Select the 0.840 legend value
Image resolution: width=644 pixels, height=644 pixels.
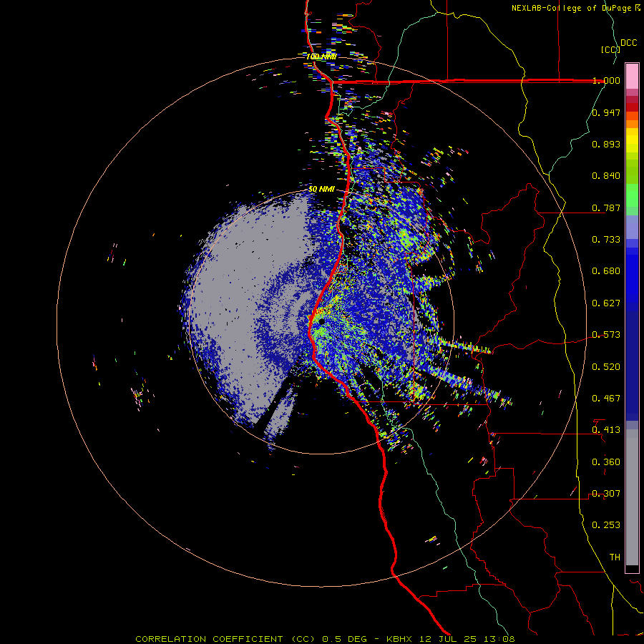(606, 176)
